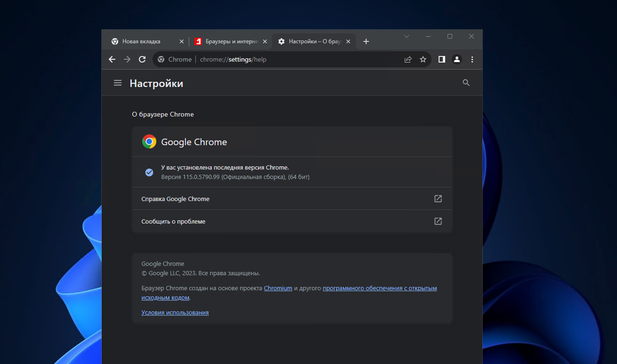Expand the tab search chevron
Image resolution: width=617 pixels, height=364 pixels.
pos(406,36)
